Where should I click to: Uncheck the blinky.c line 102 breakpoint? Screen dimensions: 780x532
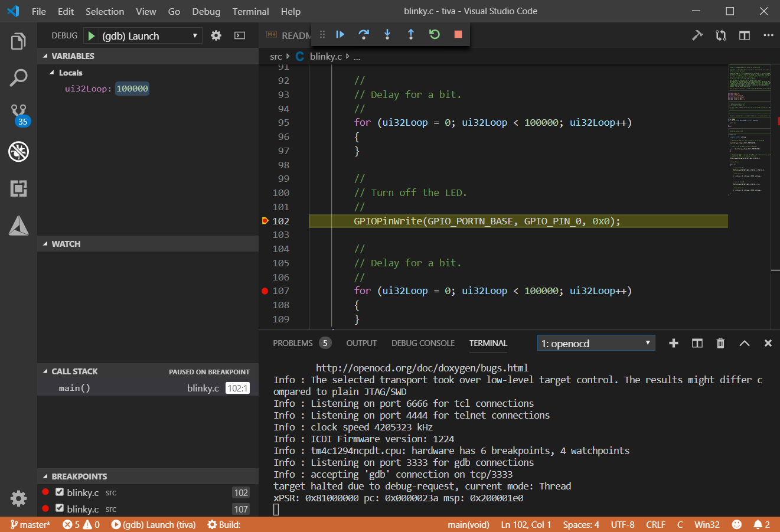(60, 492)
